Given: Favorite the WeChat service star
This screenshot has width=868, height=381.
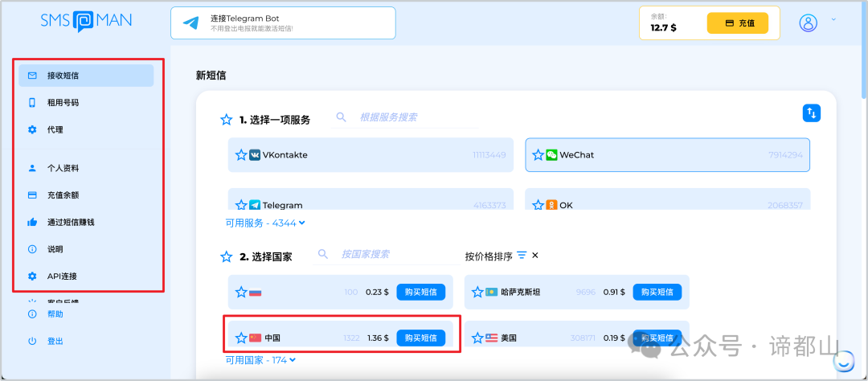Looking at the screenshot, I should [x=538, y=155].
